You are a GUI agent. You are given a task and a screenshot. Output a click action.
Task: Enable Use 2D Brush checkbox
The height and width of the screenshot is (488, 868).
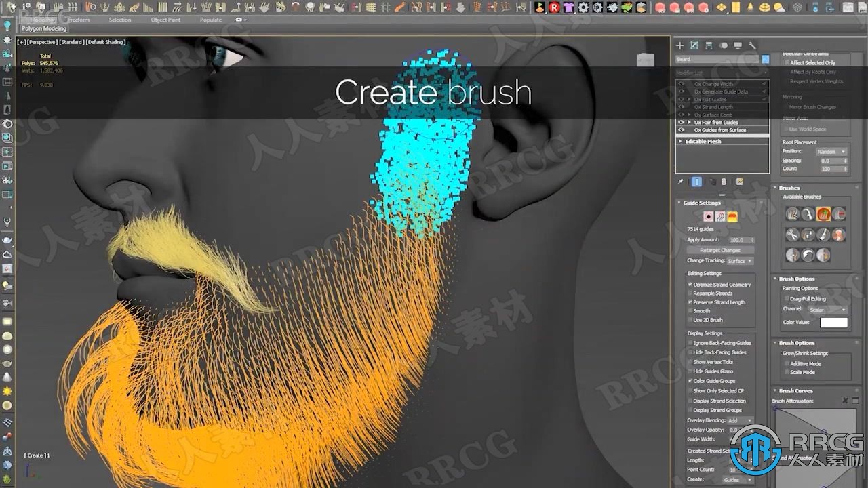tap(690, 320)
